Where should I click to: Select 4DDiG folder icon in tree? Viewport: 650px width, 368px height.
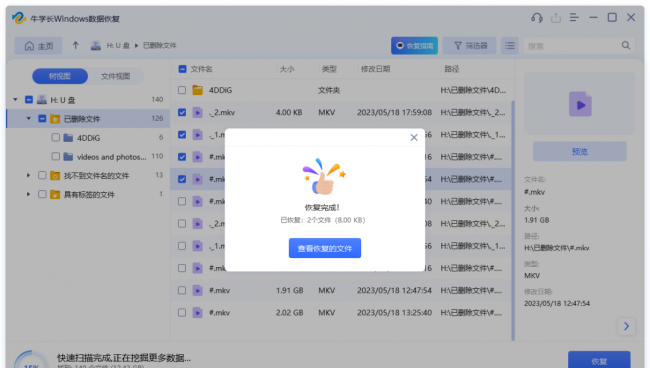point(68,138)
